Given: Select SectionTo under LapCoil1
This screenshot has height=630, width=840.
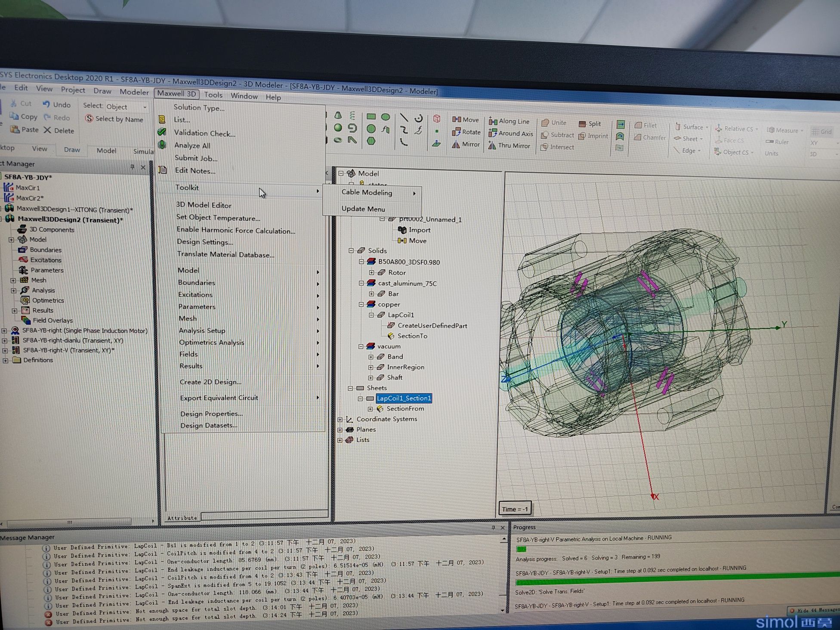Looking at the screenshot, I should pos(412,336).
